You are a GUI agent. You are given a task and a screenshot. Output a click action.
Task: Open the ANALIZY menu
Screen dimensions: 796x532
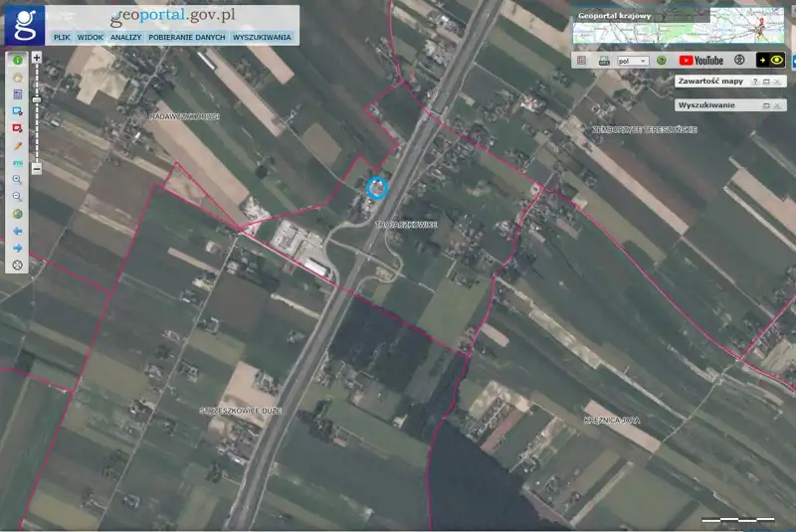click(x=125, y=37)
